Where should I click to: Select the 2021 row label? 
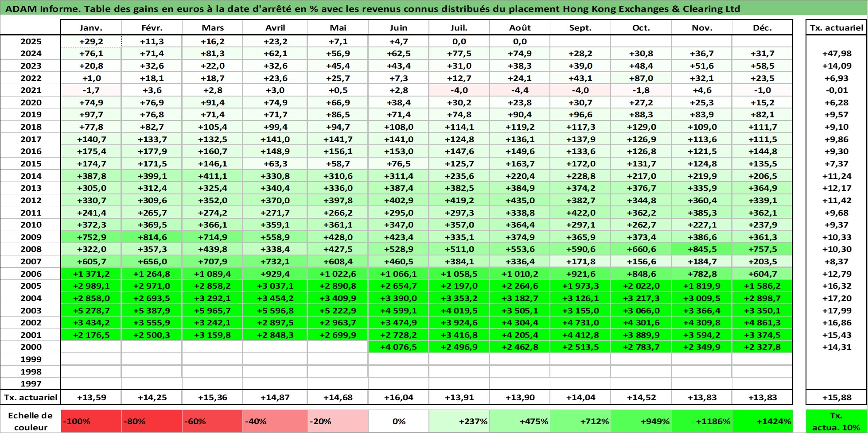[x=31, y=90]
